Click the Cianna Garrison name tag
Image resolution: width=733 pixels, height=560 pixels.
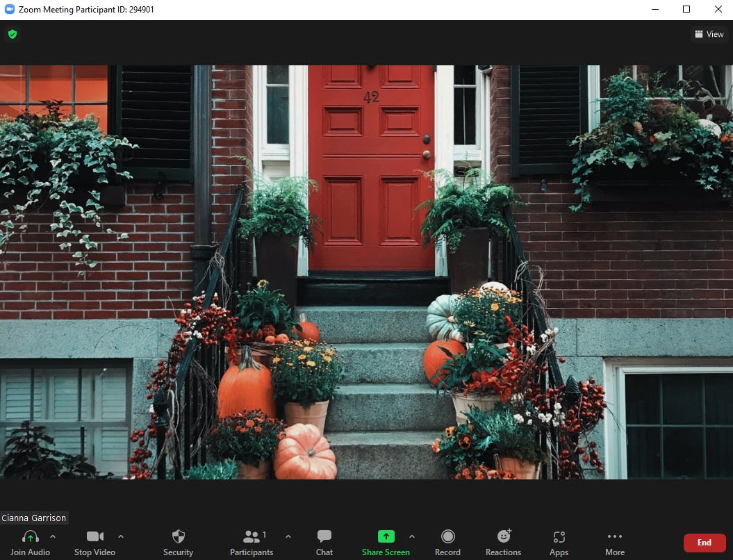click(x=33, y=518)
